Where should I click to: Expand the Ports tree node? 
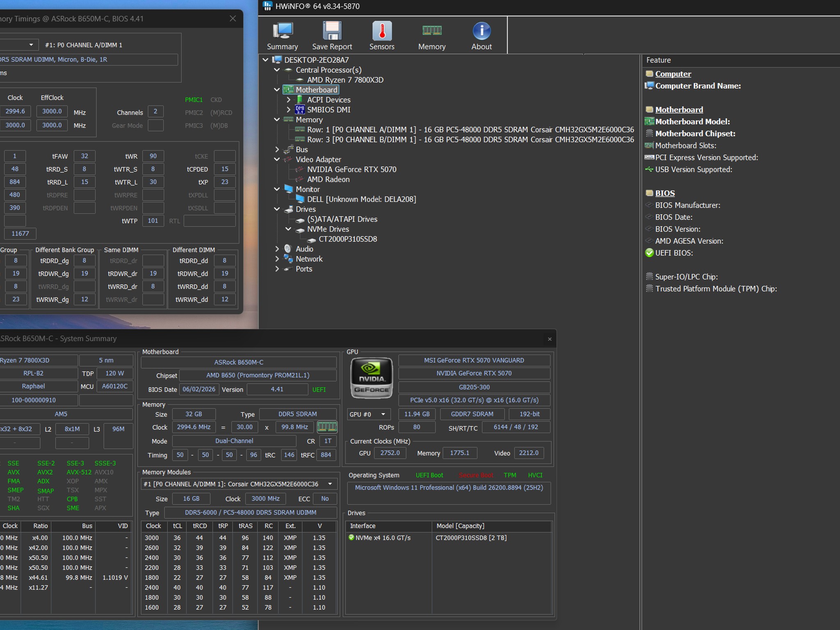click(277, 269)
